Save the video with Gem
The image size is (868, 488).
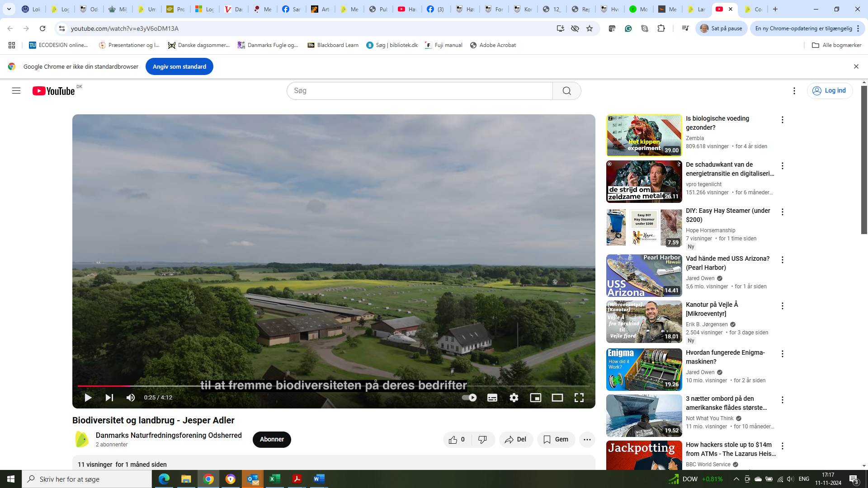point(556,440)
